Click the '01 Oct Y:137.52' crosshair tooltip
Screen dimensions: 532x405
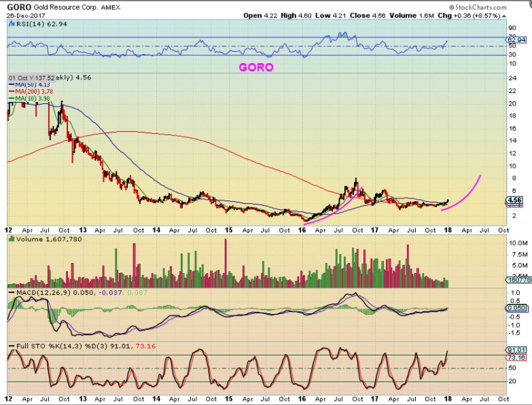31,77
